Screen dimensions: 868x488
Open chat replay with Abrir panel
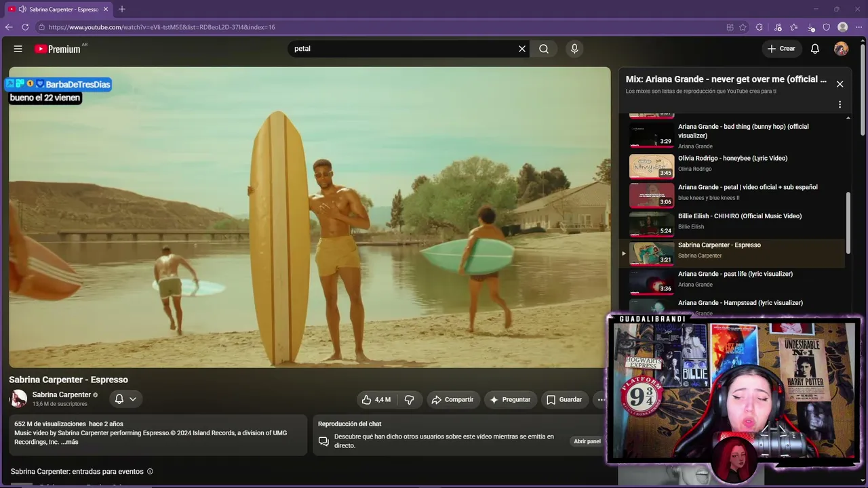[587, 441]
